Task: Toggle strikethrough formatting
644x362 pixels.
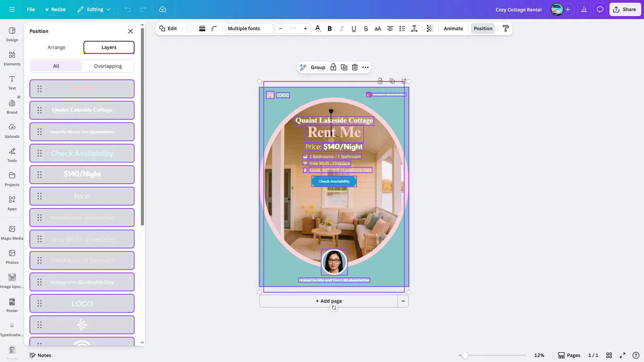Action: [x=365, y=29]
